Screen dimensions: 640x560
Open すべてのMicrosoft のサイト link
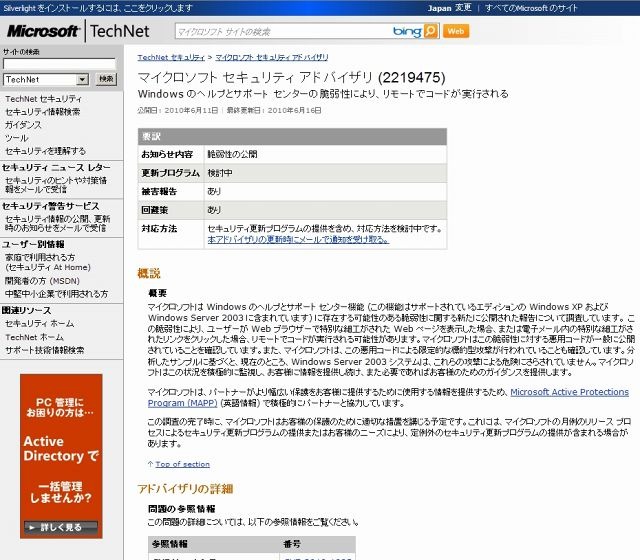[x=531, y=8]
